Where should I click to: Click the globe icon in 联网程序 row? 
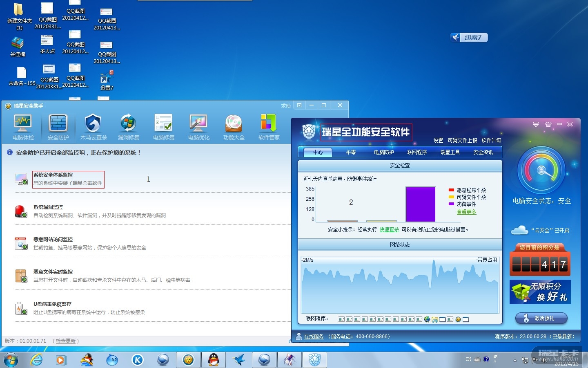[x=427, y=319]
